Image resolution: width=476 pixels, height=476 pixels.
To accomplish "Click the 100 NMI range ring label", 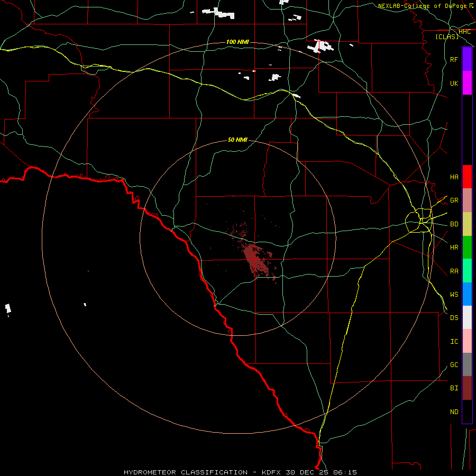I will [237, 42].
